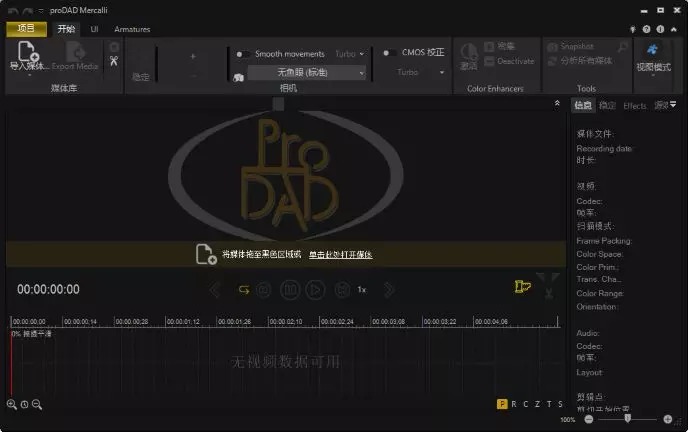
Task: Click the zoom slider handle
Action: 627,418
